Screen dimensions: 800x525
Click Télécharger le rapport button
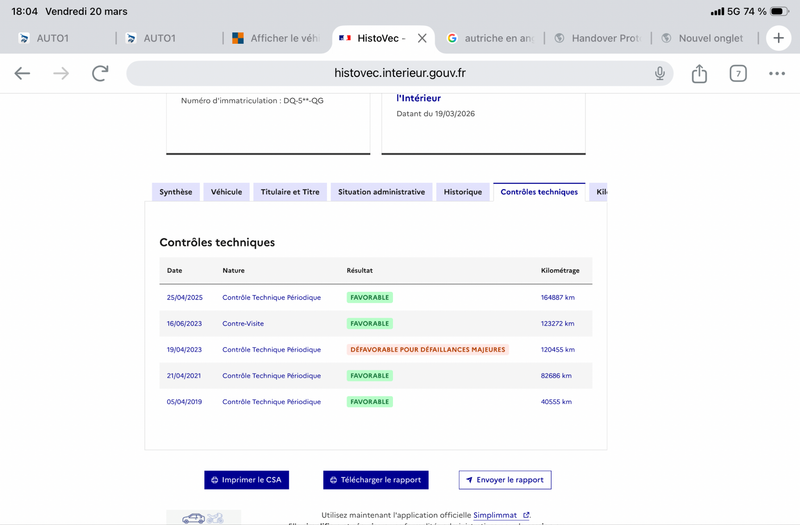pos(376,480)
